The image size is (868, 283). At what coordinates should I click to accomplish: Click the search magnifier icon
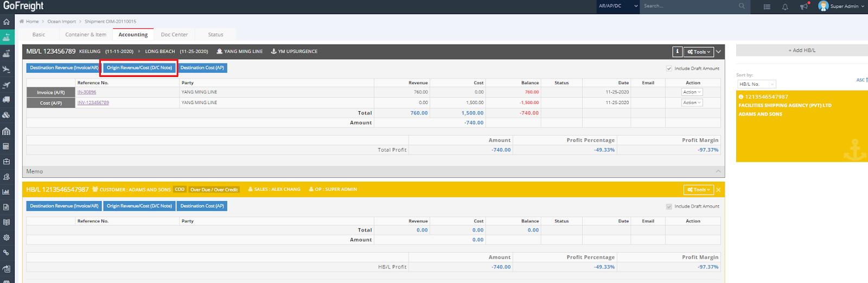[x=742, y=6]
